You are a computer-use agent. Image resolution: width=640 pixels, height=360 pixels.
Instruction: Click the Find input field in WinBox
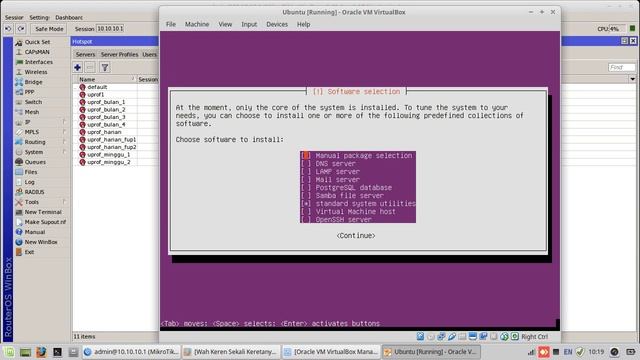(x=621, y=67)
